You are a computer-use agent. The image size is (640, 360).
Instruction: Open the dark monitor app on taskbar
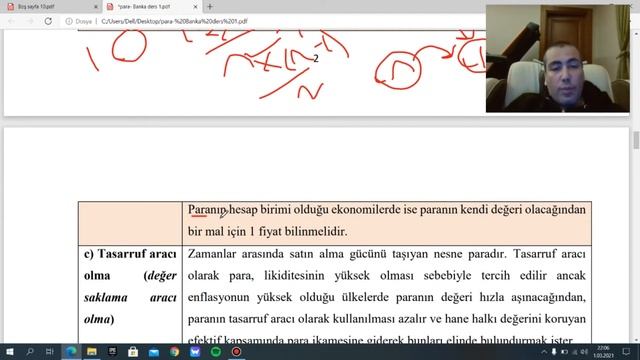click(112, 351)
